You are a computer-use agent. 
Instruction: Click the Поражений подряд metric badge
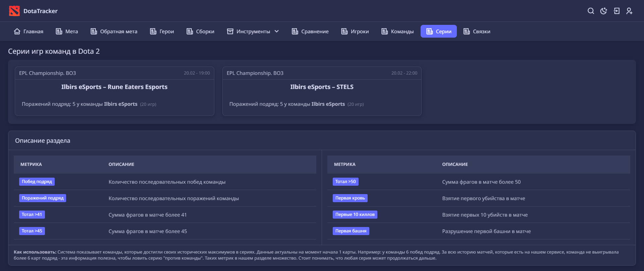pos(43,198)
